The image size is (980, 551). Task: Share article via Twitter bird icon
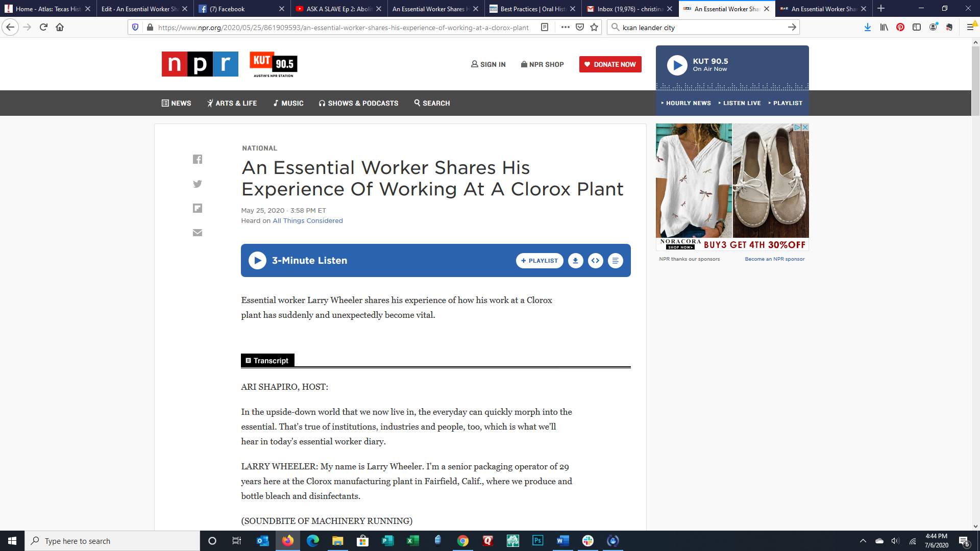tap(198, 184)
